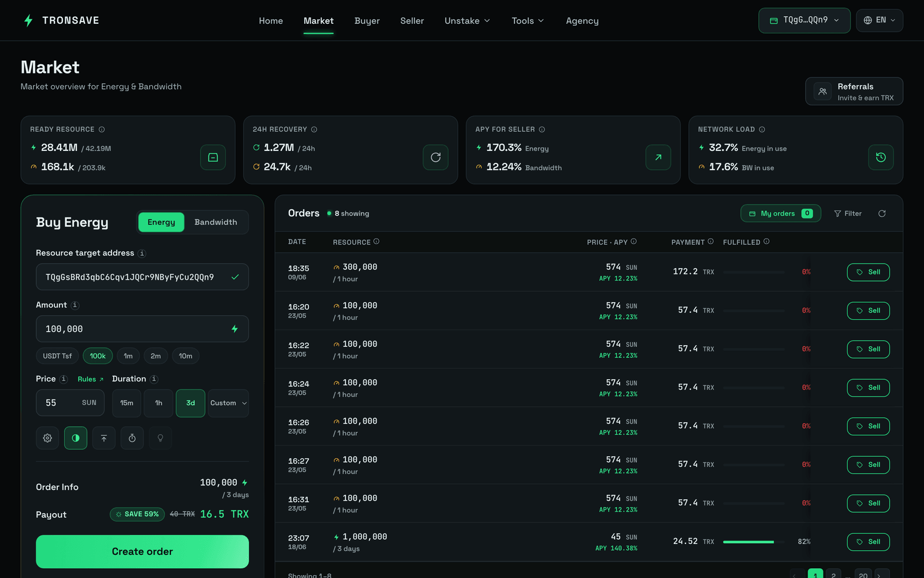Select the 1m amount preset
924x578 pixels.
point(128,356)
